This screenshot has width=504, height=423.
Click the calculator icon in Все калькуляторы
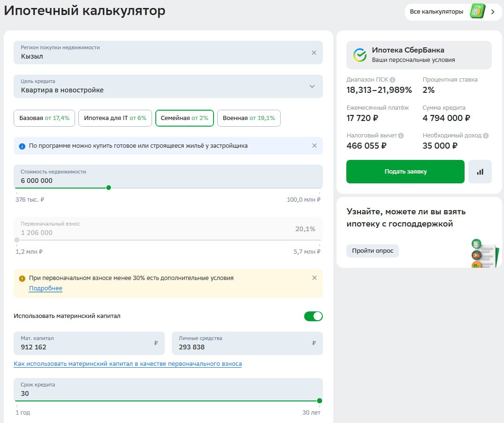477,12
